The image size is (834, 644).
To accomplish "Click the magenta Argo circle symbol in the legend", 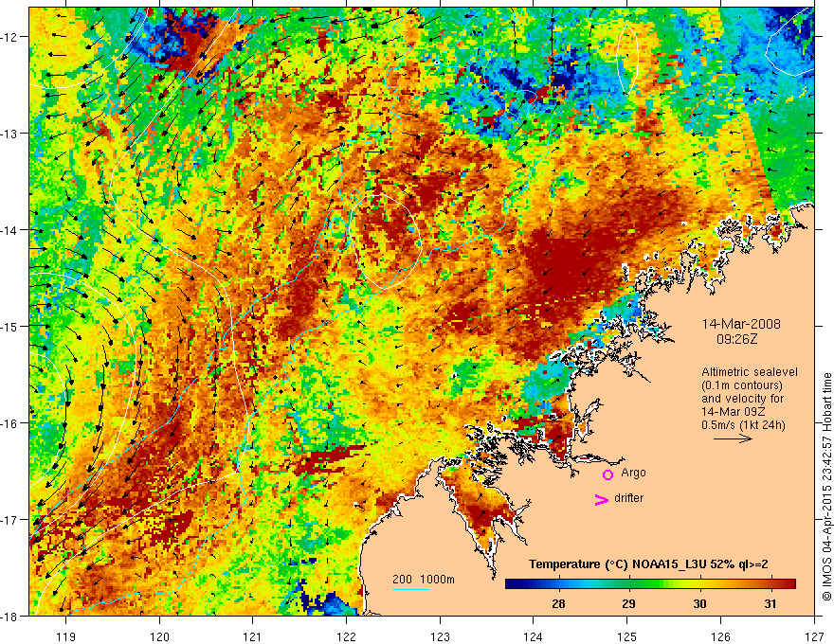I will pyautogui.click(x=607, y=474).
